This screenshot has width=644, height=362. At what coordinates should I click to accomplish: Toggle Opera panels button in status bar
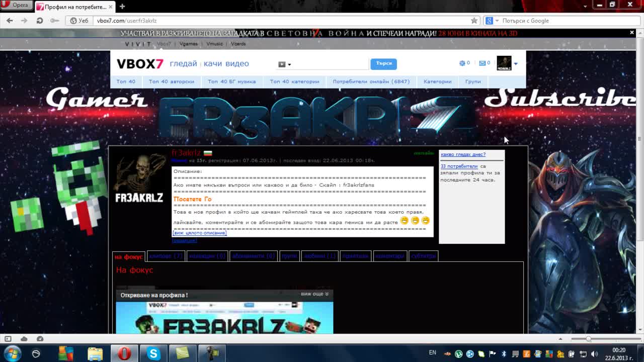[8, 339]
